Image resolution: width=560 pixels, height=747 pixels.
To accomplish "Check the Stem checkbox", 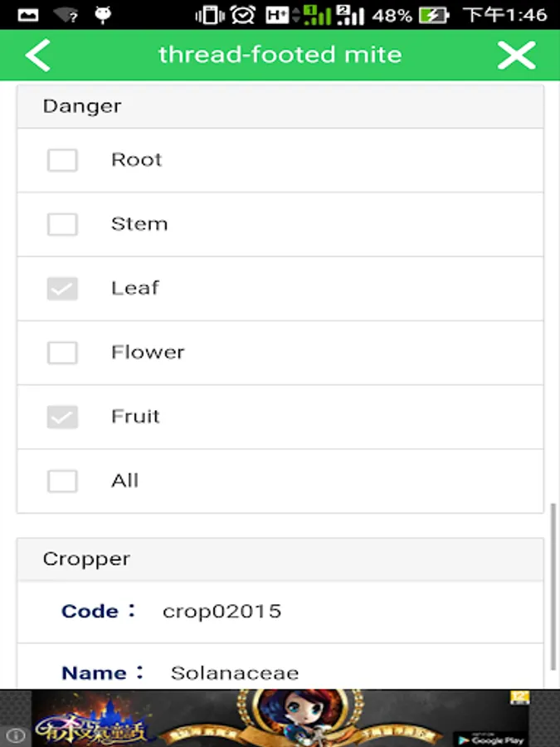I will pos(62,224).
